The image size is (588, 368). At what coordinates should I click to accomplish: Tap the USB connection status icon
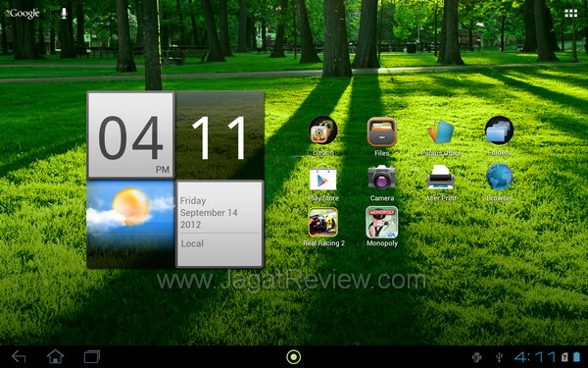coord(499,357)
